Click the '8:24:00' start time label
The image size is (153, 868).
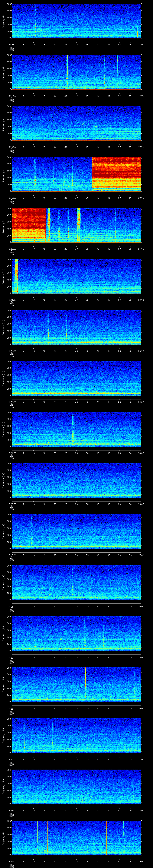point(12,453)
